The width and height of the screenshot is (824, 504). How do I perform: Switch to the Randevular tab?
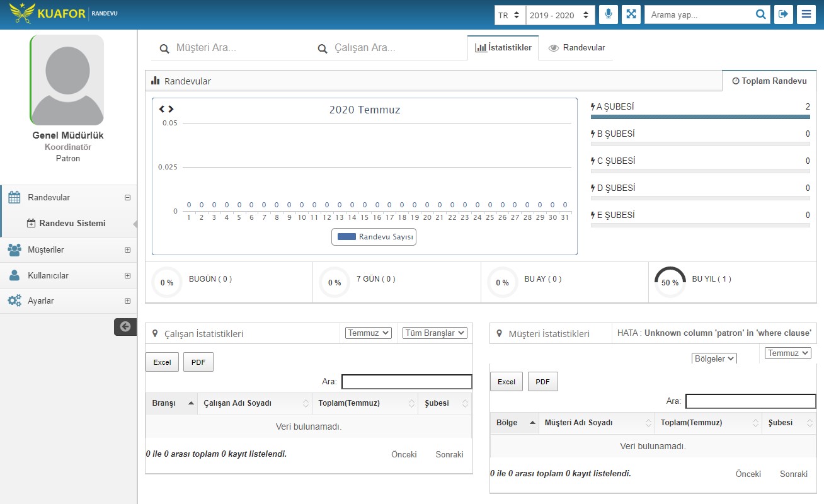pos(576,47)
